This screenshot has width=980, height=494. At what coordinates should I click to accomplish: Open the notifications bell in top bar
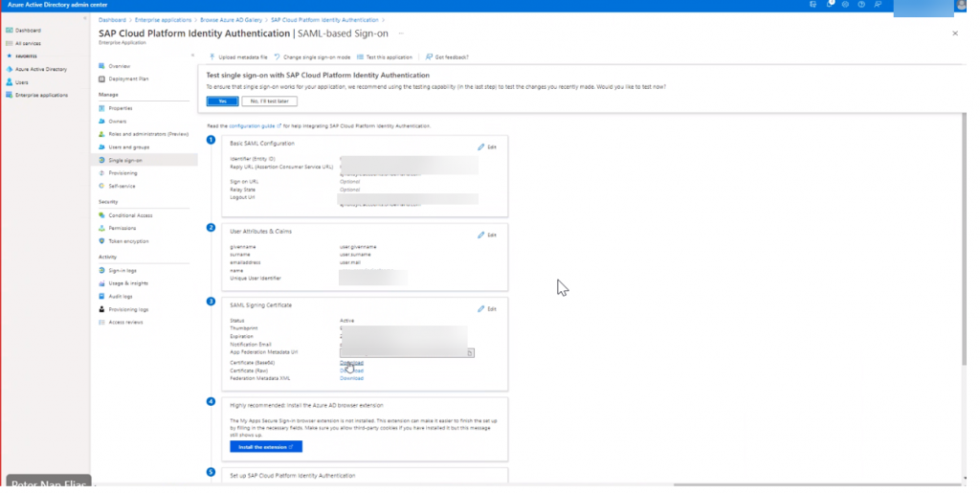tap(830, 5)
